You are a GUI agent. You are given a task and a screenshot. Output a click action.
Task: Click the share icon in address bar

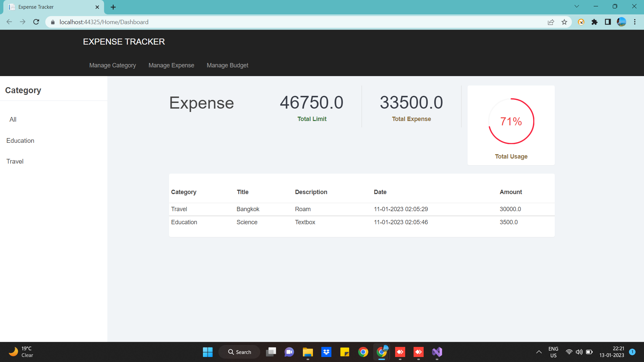(551, 22)
